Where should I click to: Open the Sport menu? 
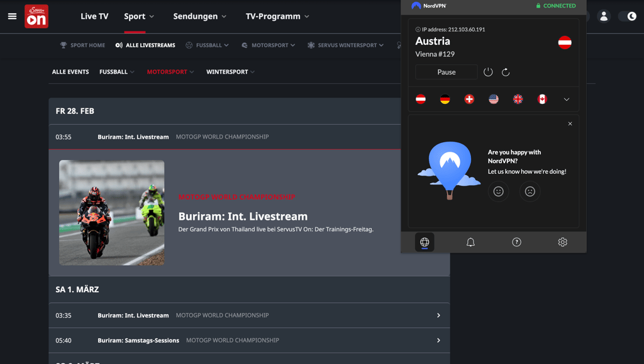coord(139,16)
